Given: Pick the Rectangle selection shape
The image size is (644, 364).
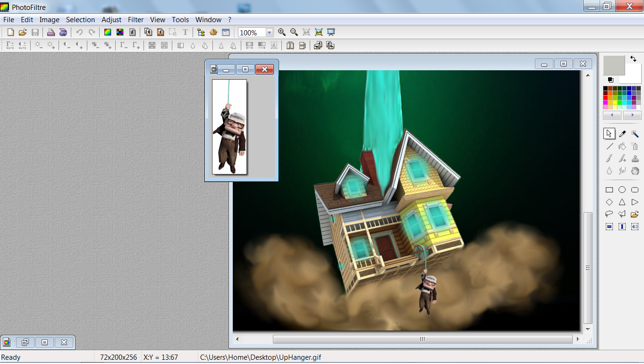Looking at the screenshot, I should (609, 190).
